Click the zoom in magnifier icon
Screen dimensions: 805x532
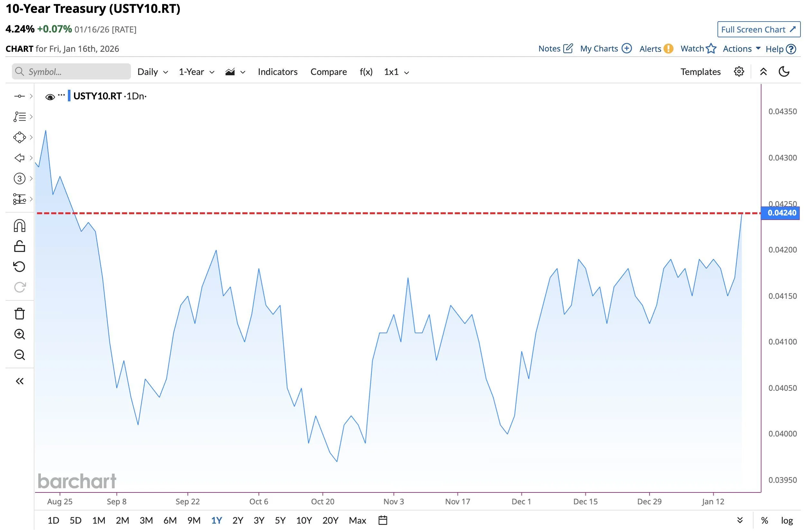19,335
